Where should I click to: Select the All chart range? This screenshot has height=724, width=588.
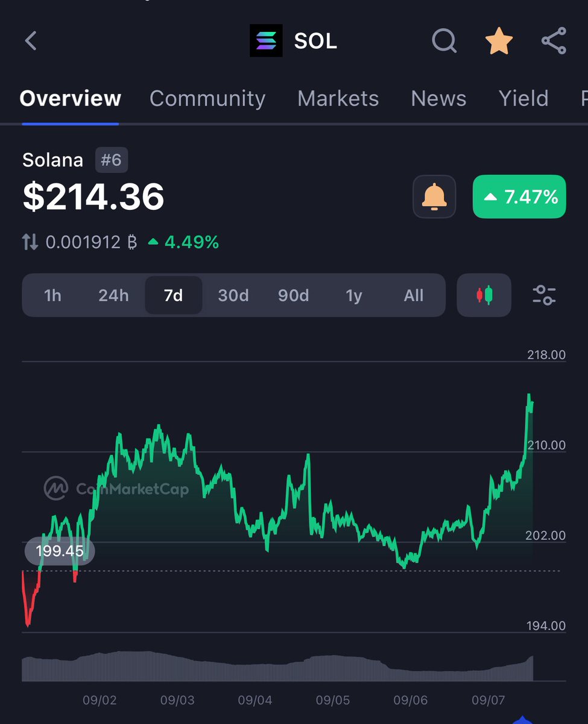tap(414, 296)
